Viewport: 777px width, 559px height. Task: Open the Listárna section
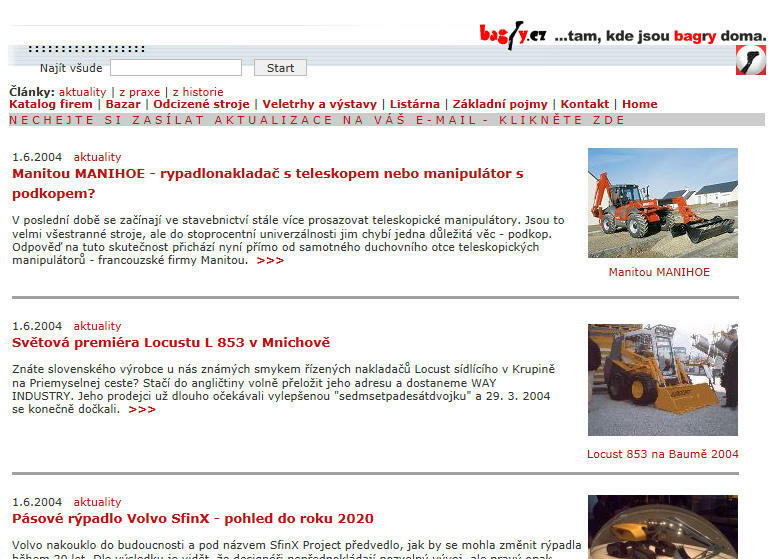click(x=415, y=104)
